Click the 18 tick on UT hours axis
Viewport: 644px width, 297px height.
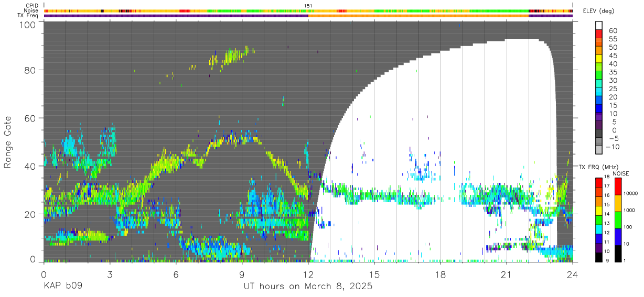pyautogui.click(x=441, y=273)
